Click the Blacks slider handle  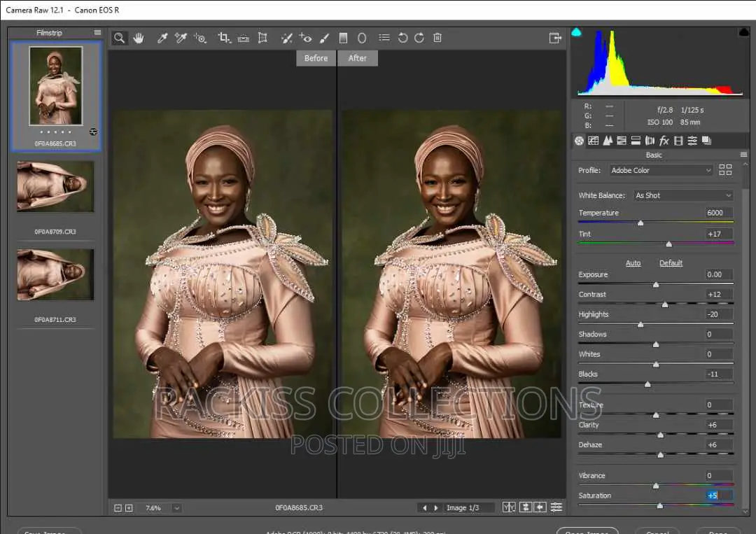click(x=647, y=384)
